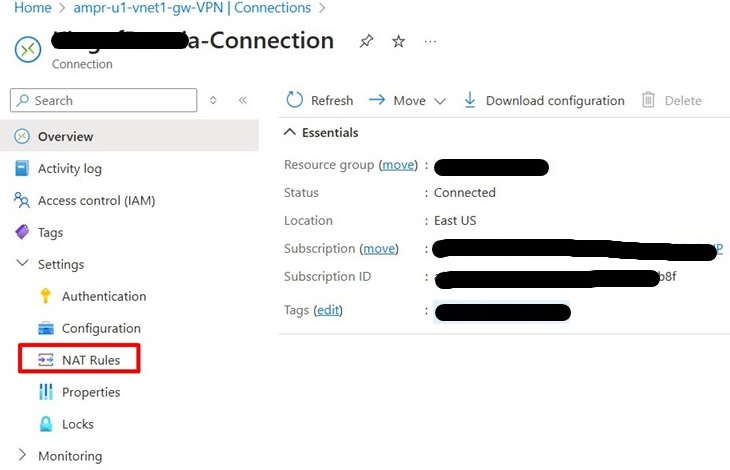Focus the sidebar Search box

103,100
